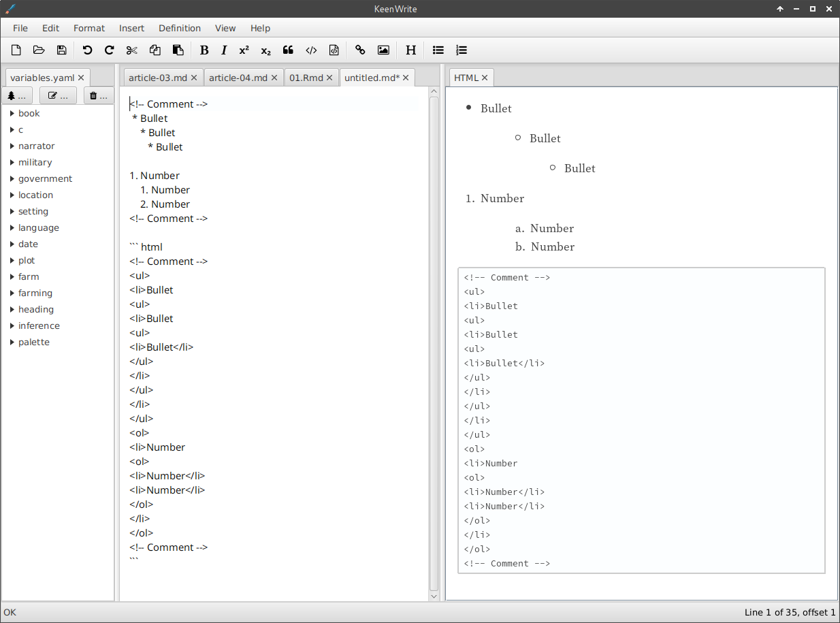Insert a hyperlink
840x623 pixels.
click(x=361, y=50)
